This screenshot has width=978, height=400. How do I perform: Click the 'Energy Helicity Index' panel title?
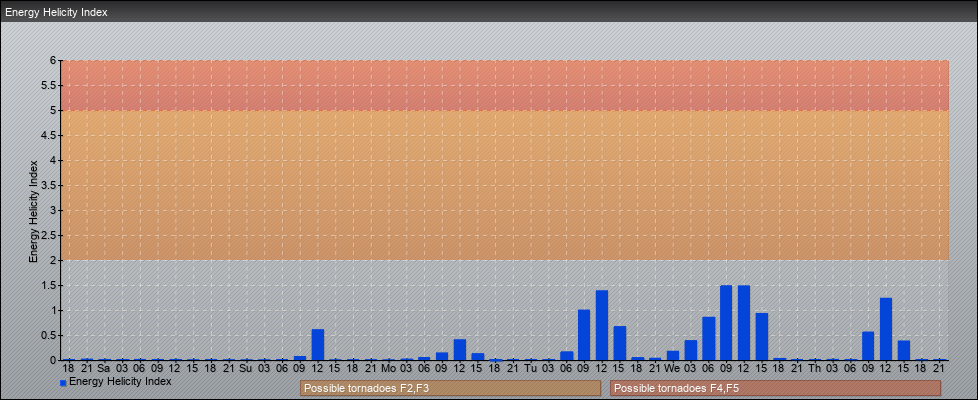pos(56,12)
